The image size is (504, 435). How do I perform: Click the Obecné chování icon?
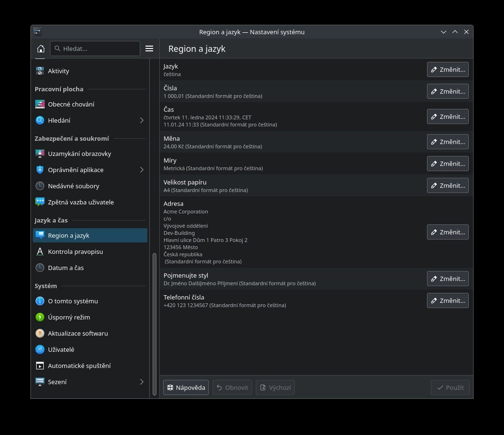click(40, 104)
